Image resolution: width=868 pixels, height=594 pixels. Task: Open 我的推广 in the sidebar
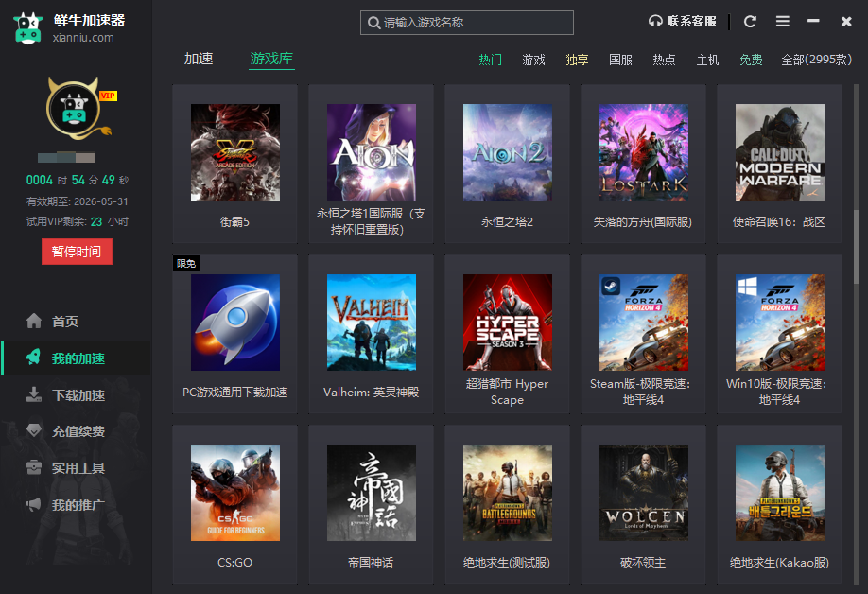[x=76, y=505]
